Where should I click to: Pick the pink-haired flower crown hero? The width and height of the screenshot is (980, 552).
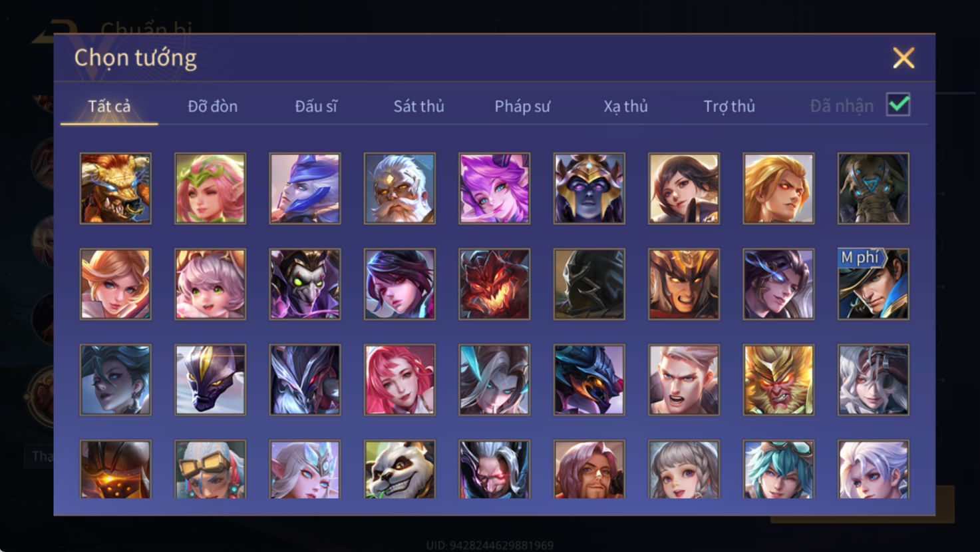click(x=210, y=188)
